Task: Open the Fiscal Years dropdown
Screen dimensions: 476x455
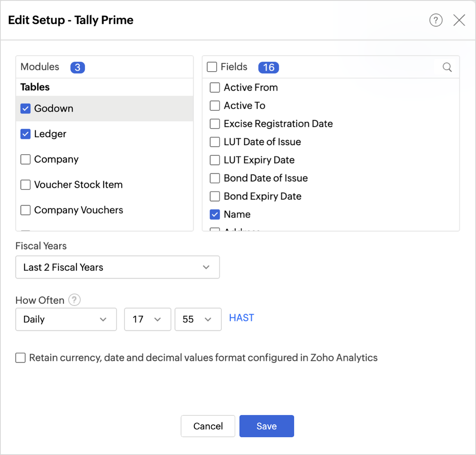Action: 117,267
